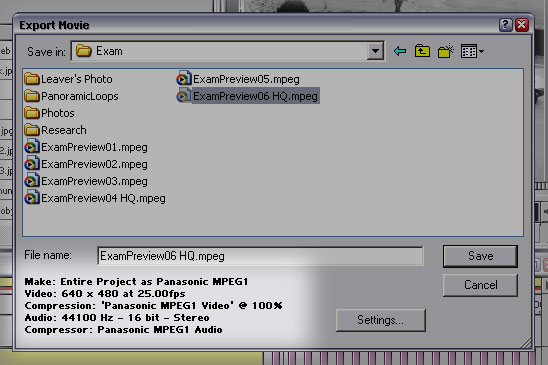Click the 'Photos' folder name
This screenshot has width=548, height=365.
(58, 113)
